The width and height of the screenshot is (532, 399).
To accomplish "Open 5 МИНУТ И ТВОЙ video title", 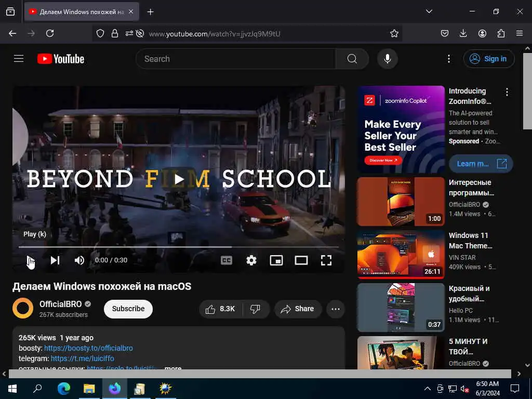I will [x=468, y=347].
